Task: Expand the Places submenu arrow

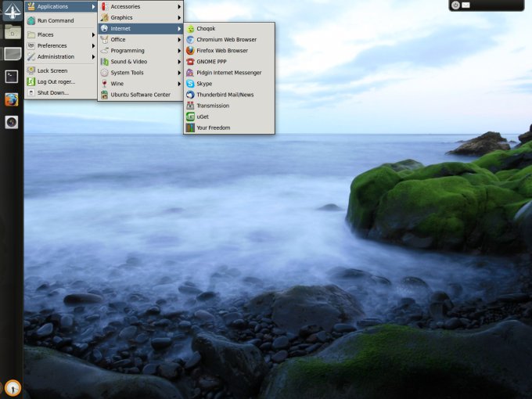Action: [x=93, y=34]
